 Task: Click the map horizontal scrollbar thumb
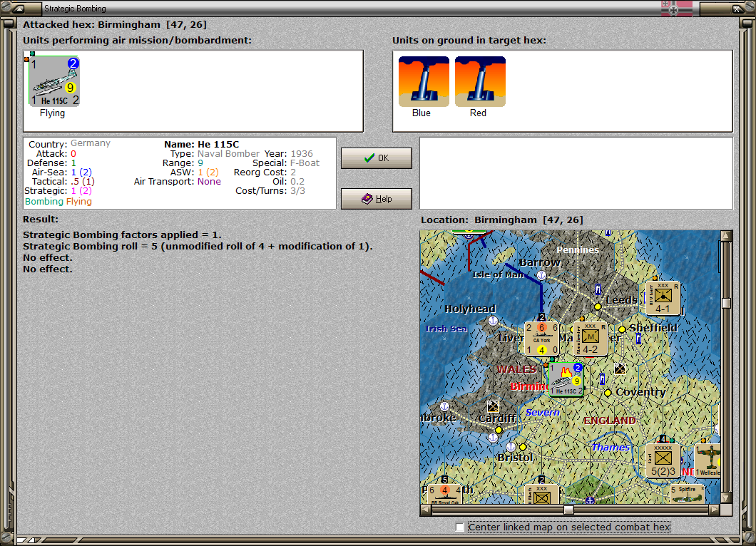click(569, 510)
